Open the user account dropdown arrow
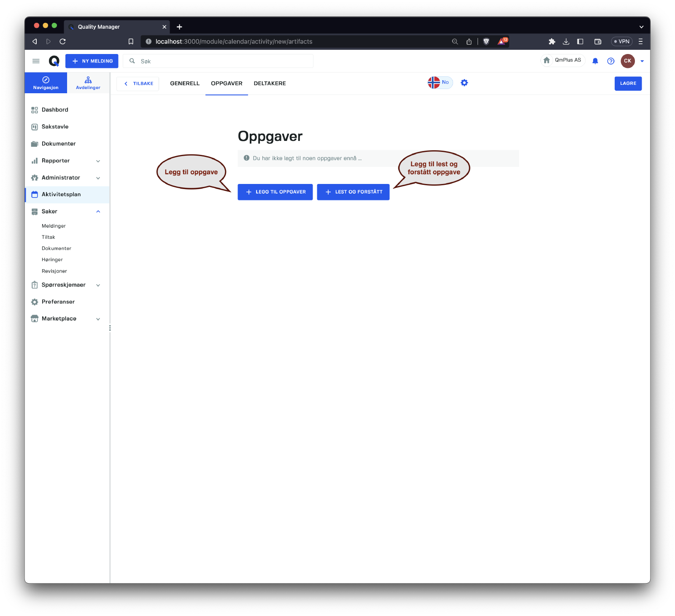675x616 pixels. [642, 61]
